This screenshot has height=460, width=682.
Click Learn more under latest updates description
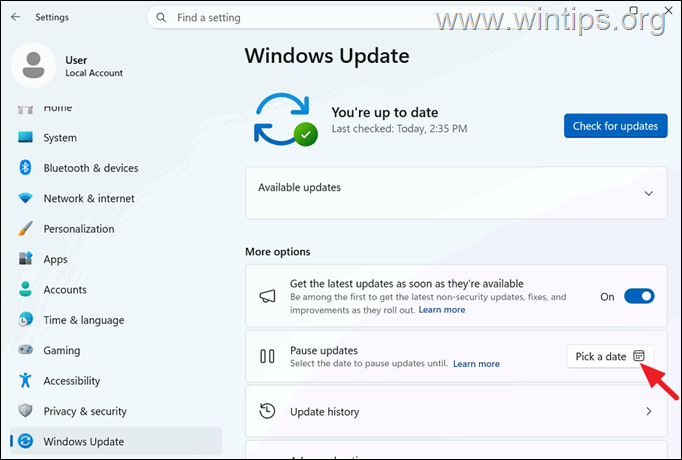coord(442,310)
